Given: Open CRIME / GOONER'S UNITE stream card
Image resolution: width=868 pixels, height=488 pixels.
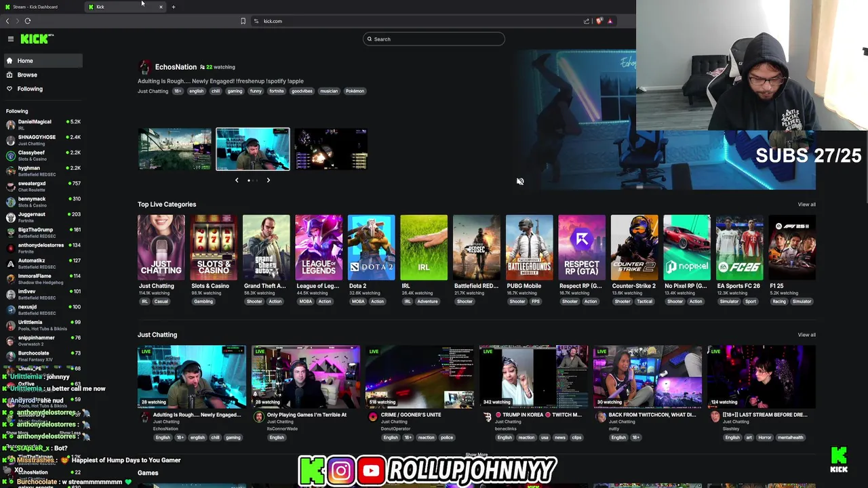Looking at the screenshot, I should point(420,376).
